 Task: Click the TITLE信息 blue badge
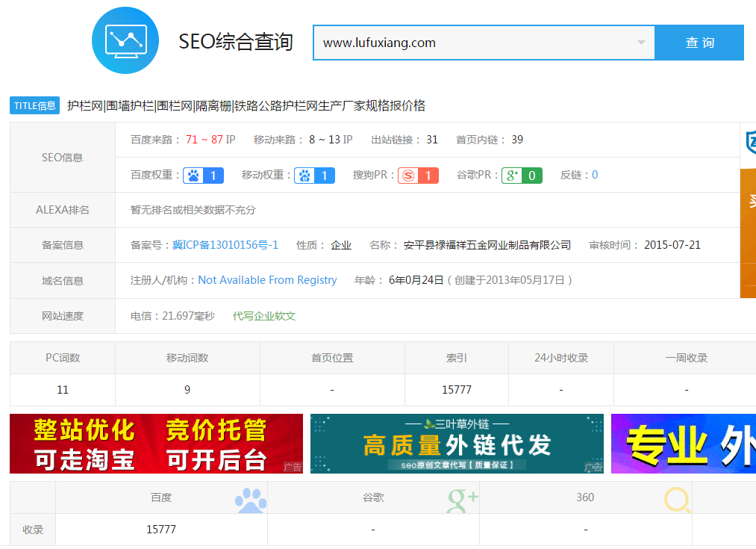(x=35, y=105)
